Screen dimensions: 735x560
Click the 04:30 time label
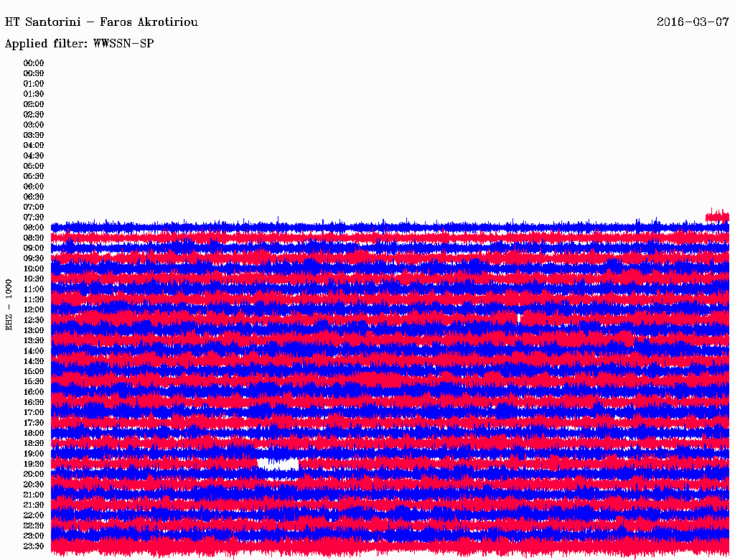click(34, 156)
